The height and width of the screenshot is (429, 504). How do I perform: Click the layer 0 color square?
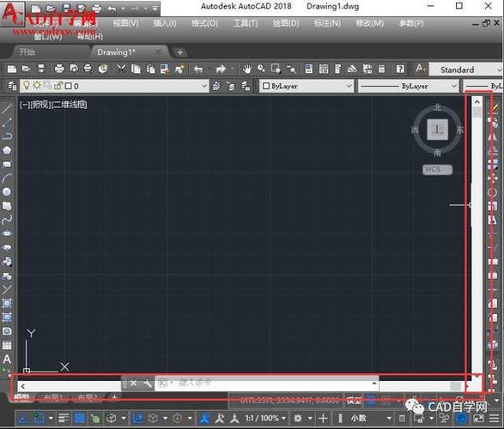(69, 86)
